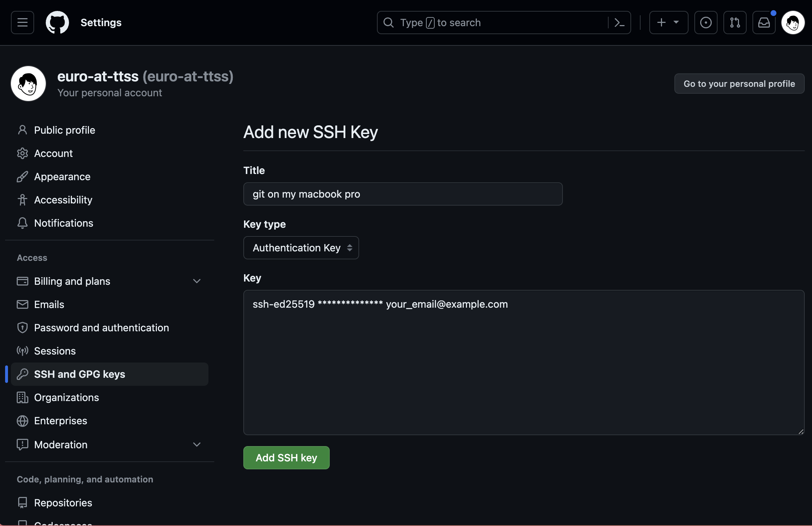Click the Add SSH key button
Image resolution: width=812 pixels, height=526 pixels.
pos(286,457)
